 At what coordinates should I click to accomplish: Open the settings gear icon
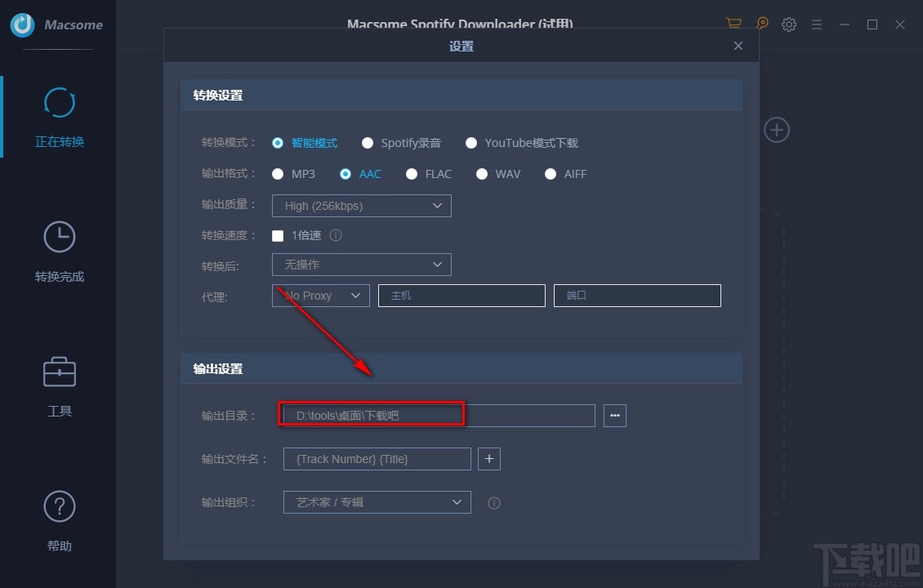(x=789, y=24)
